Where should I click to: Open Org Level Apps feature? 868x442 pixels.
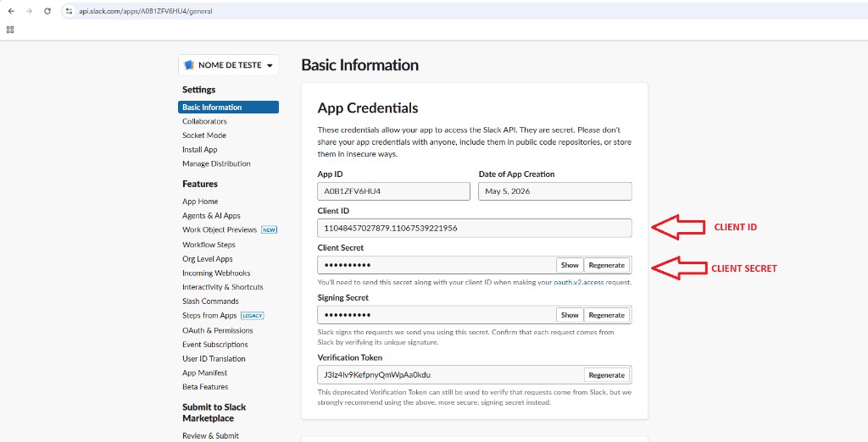click(x=208, y=259)
